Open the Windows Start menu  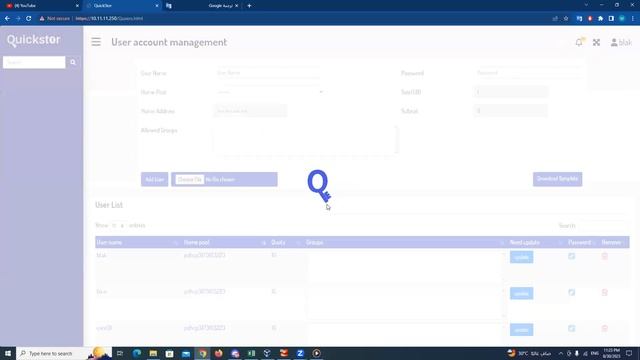8,353
